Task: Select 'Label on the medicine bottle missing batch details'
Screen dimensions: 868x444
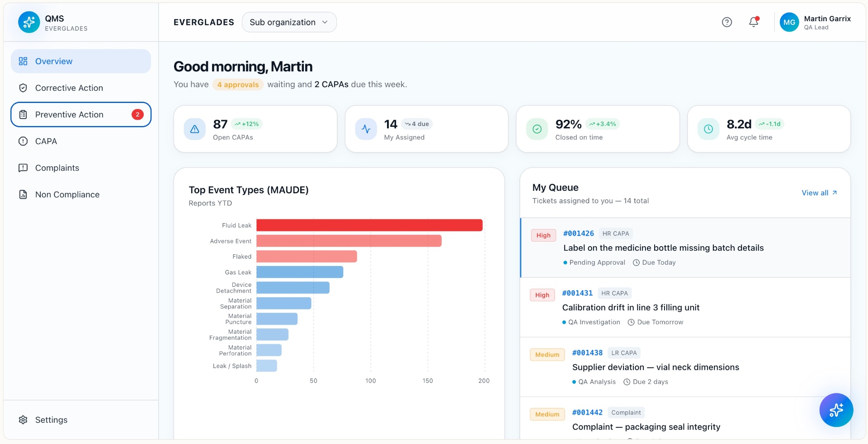Action: [x=663, y=248]
